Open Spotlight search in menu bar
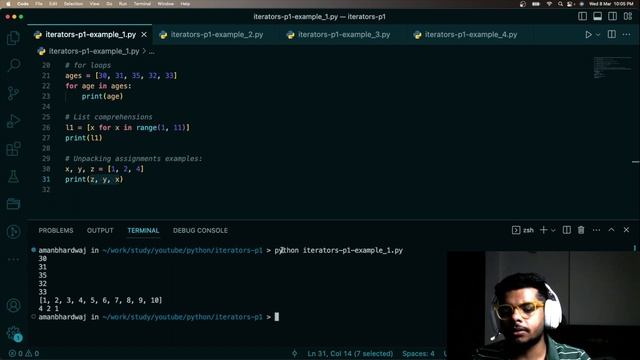 (560, 4)
